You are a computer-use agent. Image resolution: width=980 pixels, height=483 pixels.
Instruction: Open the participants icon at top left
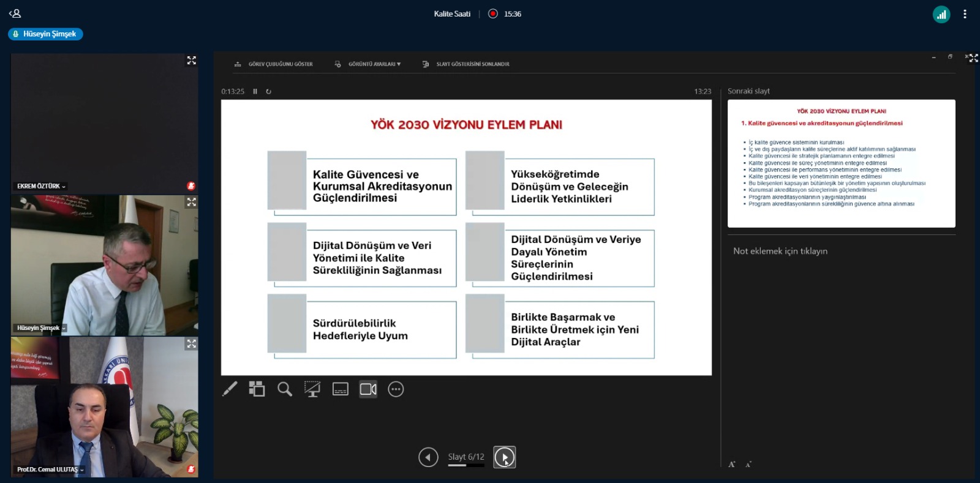coord(15,13)
